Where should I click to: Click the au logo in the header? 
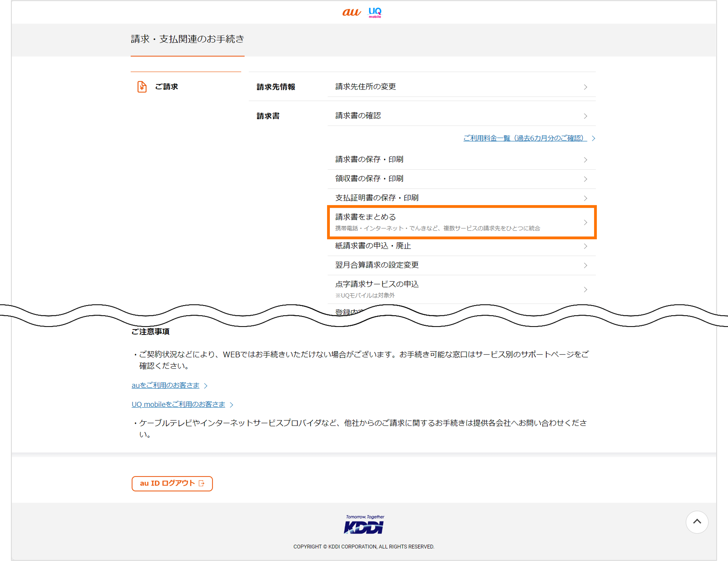pos(351,12)
